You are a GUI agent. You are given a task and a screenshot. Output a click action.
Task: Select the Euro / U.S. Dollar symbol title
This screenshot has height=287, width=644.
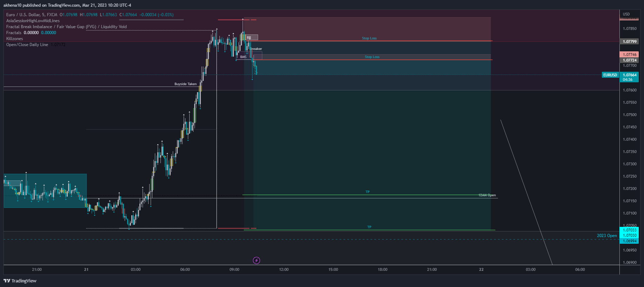coord(32,15)
